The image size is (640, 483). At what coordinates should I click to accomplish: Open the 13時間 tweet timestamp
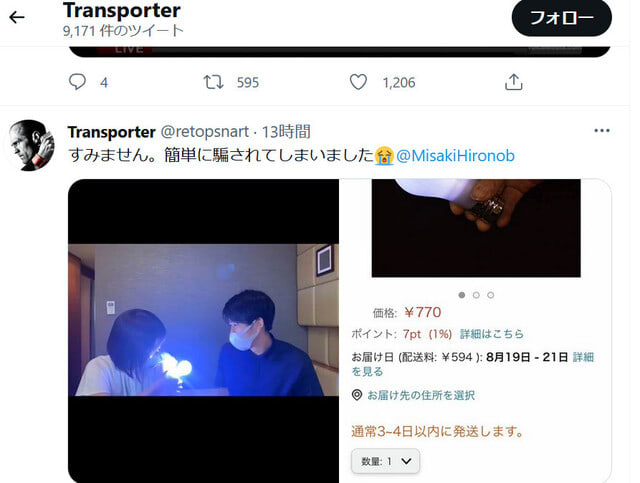click(x=286, y=132)
